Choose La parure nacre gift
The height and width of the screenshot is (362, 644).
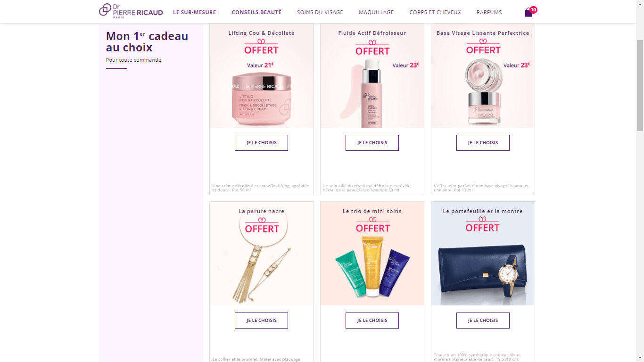tap(261, 321)
